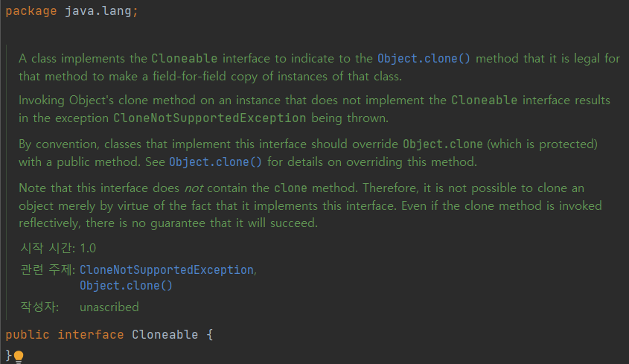Screen dimensions: 629x364
Task: Click the '작성자:' label
Action: pos(39,307)
